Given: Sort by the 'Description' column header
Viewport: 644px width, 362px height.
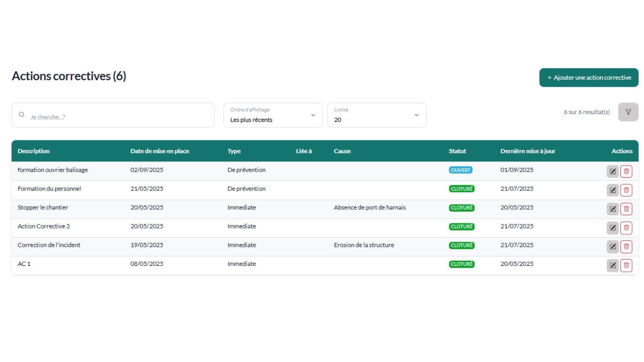Looking at the screenshot, I should click(x=33, y=151).
